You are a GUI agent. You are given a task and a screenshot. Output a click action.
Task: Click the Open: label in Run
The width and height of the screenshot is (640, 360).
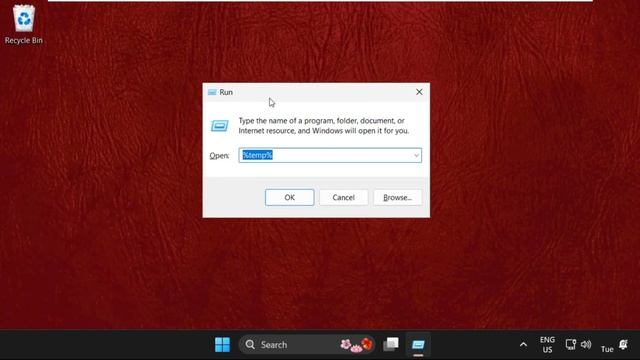[219, 156]
